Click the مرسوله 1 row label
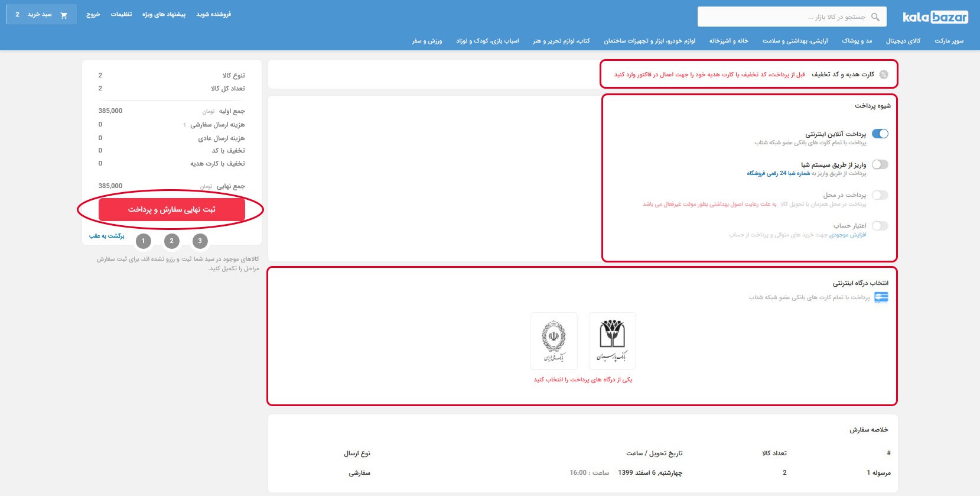980x496 pixels. pos(879,473)
